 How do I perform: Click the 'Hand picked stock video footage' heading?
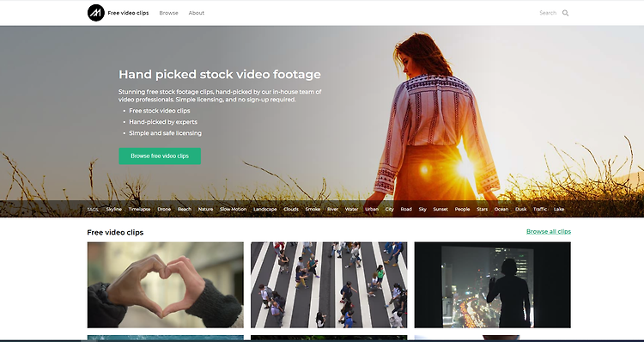[x=220, y=75]
